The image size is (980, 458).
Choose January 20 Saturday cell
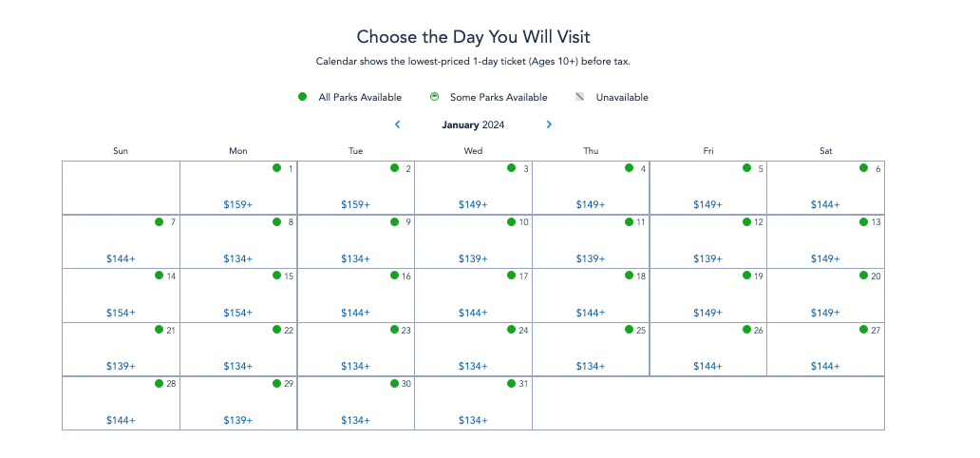point(825,296)
